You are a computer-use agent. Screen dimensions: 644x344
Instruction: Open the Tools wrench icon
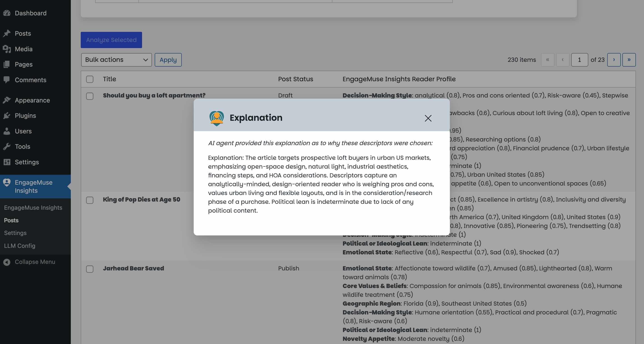click(x=7, y=147)
